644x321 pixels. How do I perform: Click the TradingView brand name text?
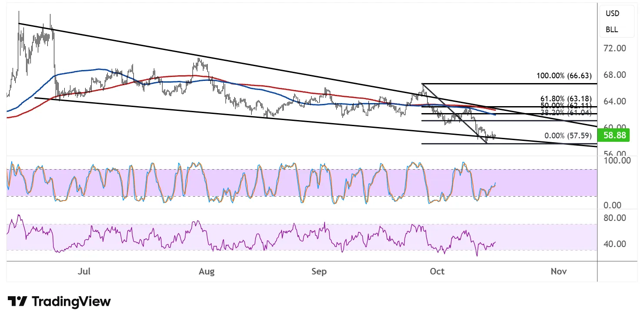(x=72, y=301)
